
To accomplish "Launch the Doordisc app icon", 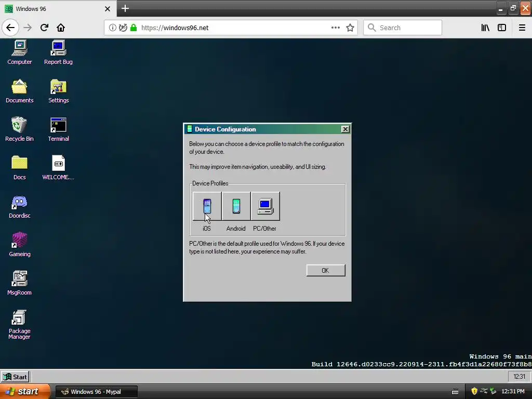I will [x=19, y=206].
